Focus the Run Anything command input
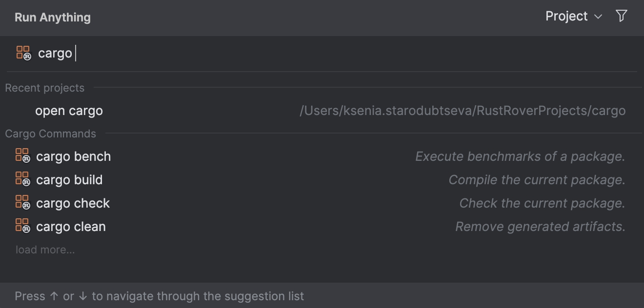 click(x=293, y=53)
